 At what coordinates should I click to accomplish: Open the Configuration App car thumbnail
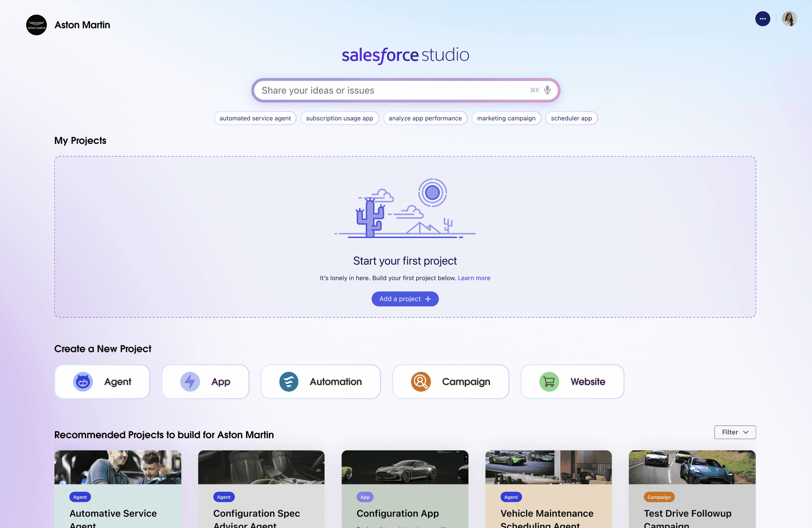click(405, 467)
